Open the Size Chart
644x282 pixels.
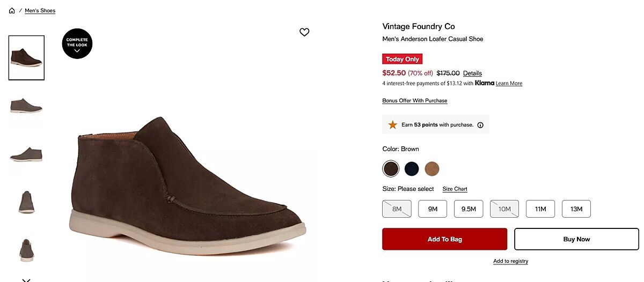455,189
